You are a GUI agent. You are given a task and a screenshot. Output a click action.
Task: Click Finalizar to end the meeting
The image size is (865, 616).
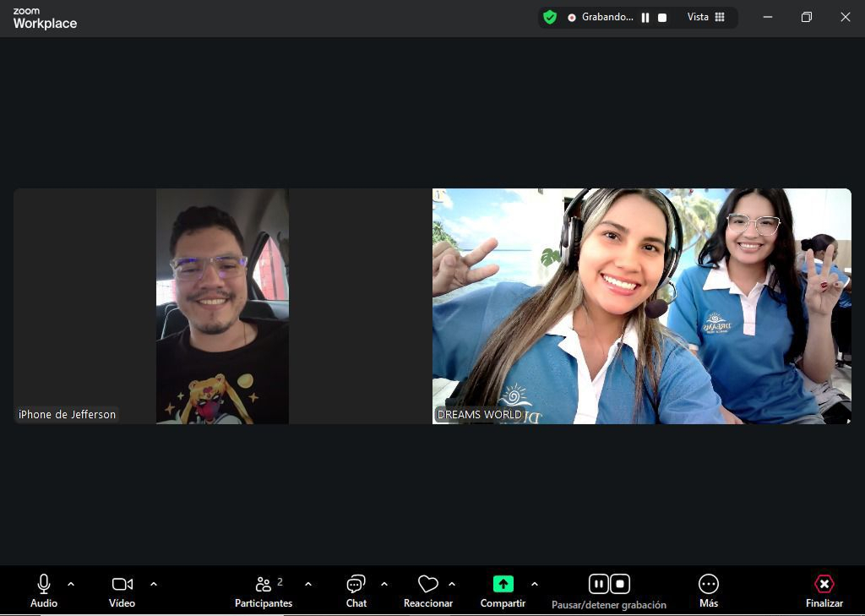point(824,585)
